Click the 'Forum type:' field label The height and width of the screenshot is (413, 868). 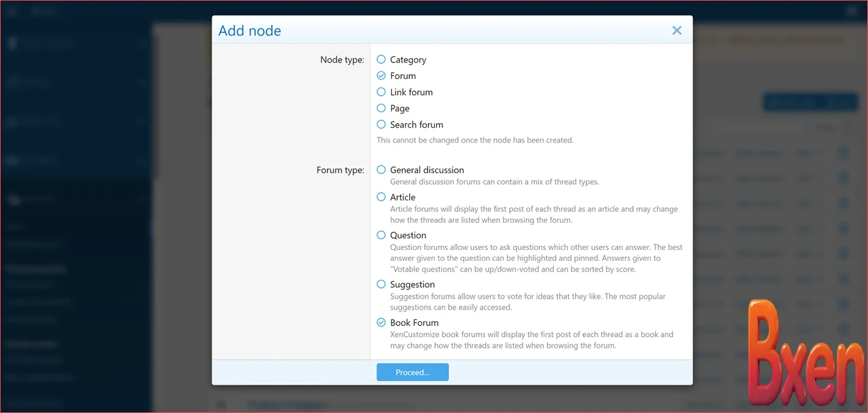coord(340,170)
